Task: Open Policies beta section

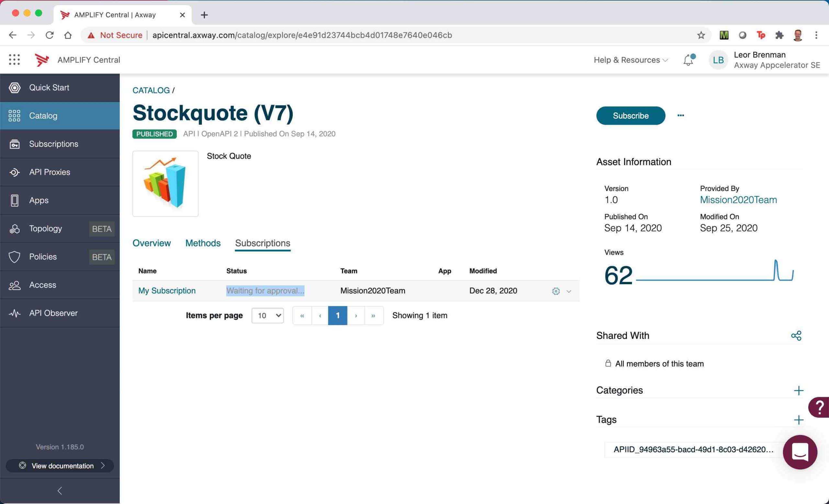Action: [60, 257]
